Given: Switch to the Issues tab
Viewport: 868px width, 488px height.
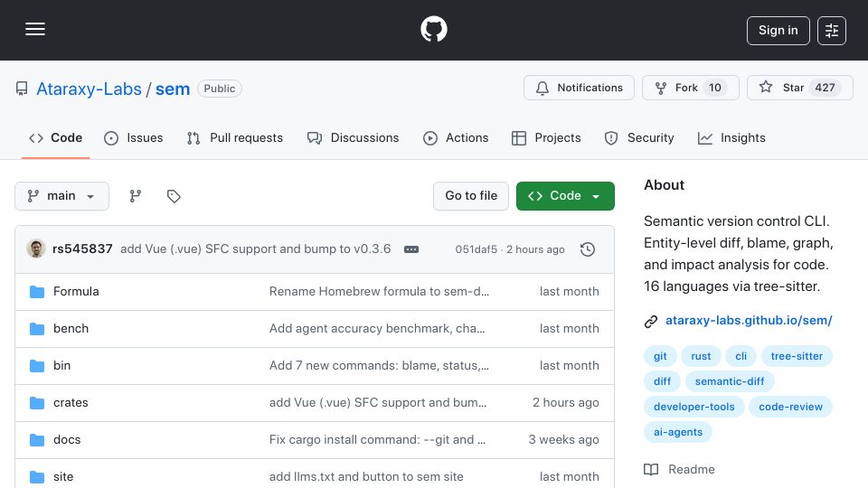Looking at the screenshot, I should pos(134,137).
